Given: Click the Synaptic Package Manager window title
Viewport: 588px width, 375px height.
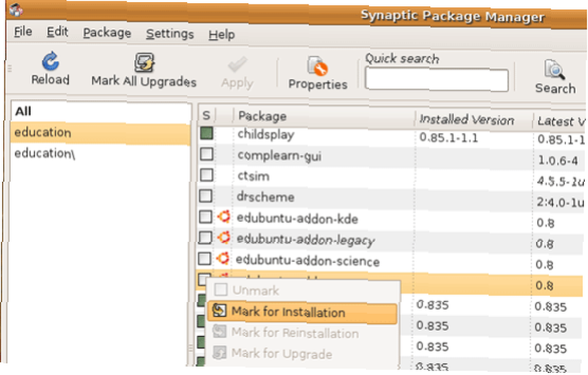Looking at the screenshot, I should pos(452,16).
